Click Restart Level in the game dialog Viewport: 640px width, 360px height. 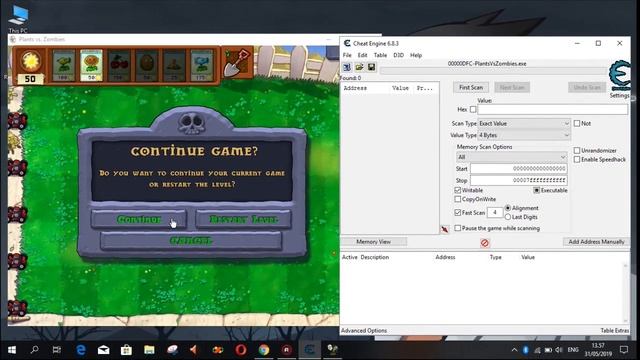(x=243, y=220)
